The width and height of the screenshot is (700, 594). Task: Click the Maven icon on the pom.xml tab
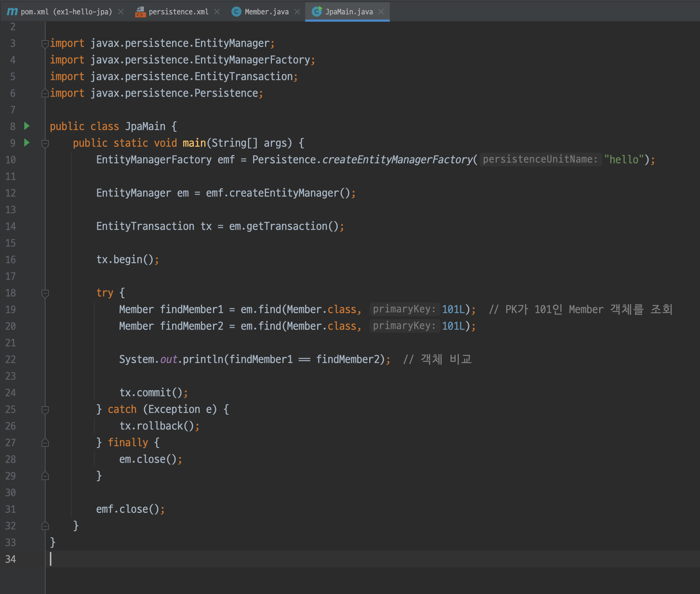[x=12, y=12]
